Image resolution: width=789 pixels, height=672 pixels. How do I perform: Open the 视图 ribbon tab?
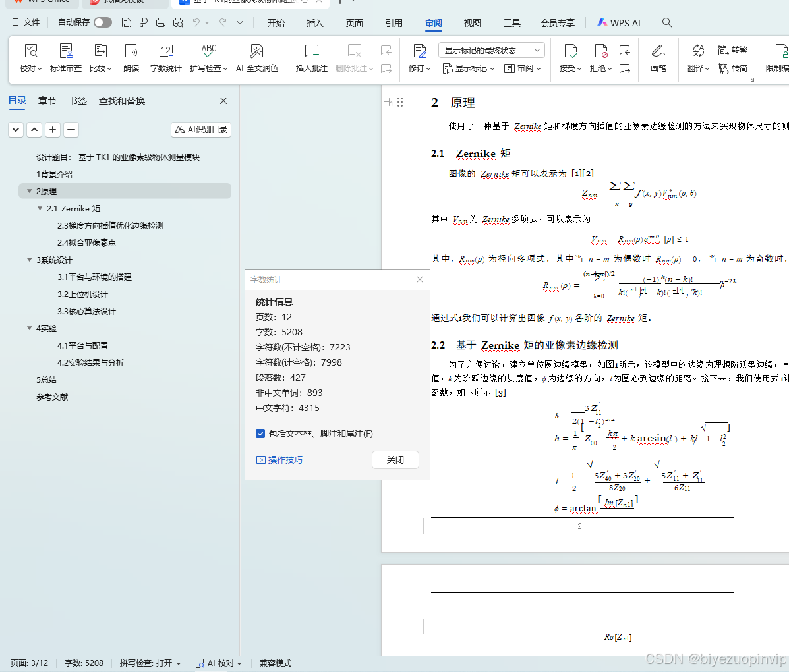click(x=473, y=23)
